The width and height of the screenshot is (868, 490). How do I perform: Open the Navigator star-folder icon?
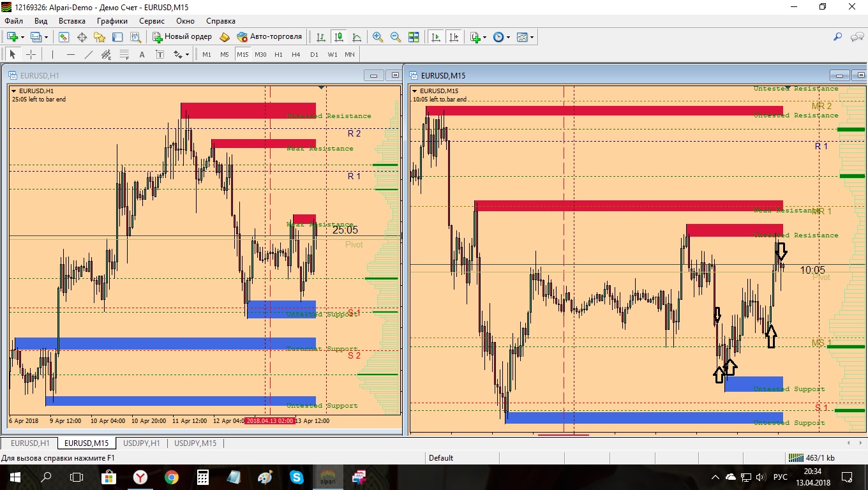(x=100, y=37)
